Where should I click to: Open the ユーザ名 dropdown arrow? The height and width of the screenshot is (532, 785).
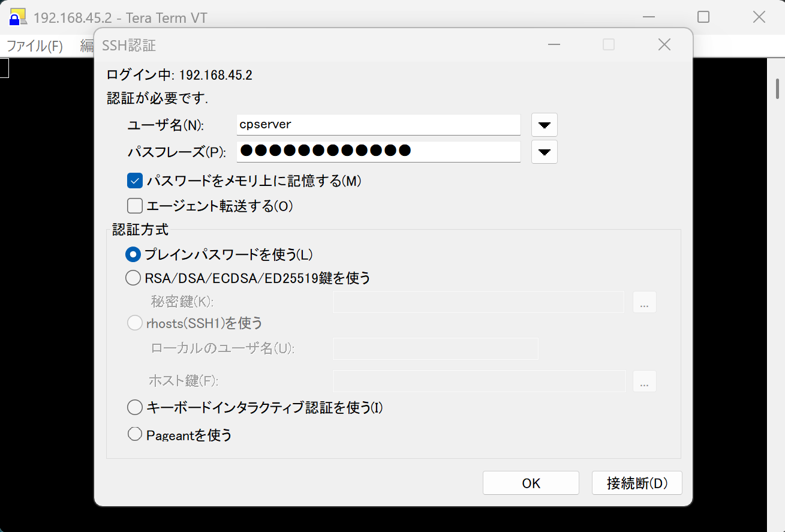(545, 125)
